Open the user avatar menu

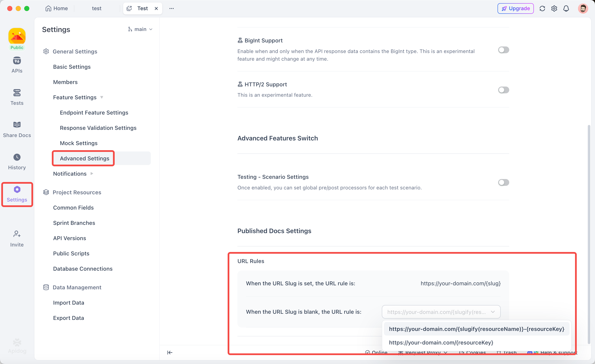coord(583,8)
